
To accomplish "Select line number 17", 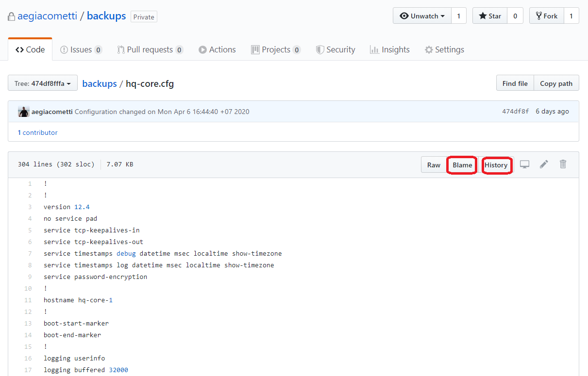I will pos(28,370).
